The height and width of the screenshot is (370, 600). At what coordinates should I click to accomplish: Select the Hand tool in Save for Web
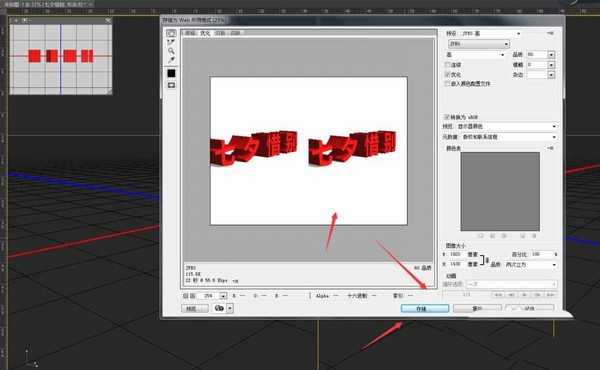pos(171,33)
